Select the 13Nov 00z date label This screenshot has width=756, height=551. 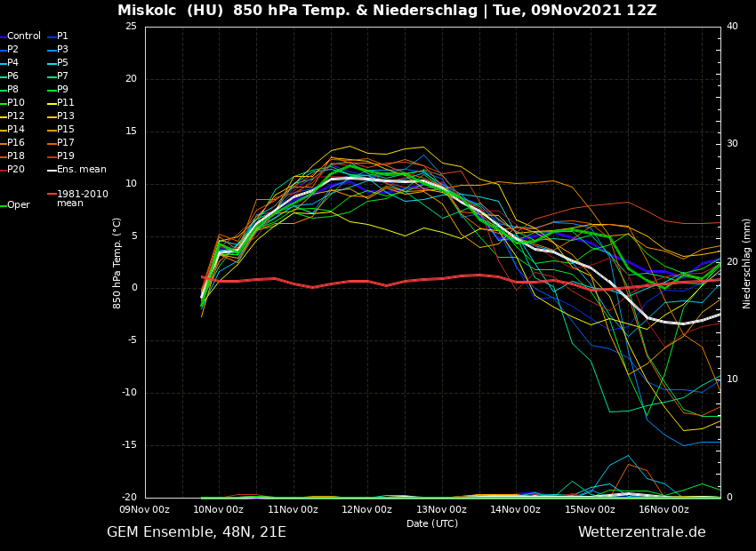click(441, 510)
